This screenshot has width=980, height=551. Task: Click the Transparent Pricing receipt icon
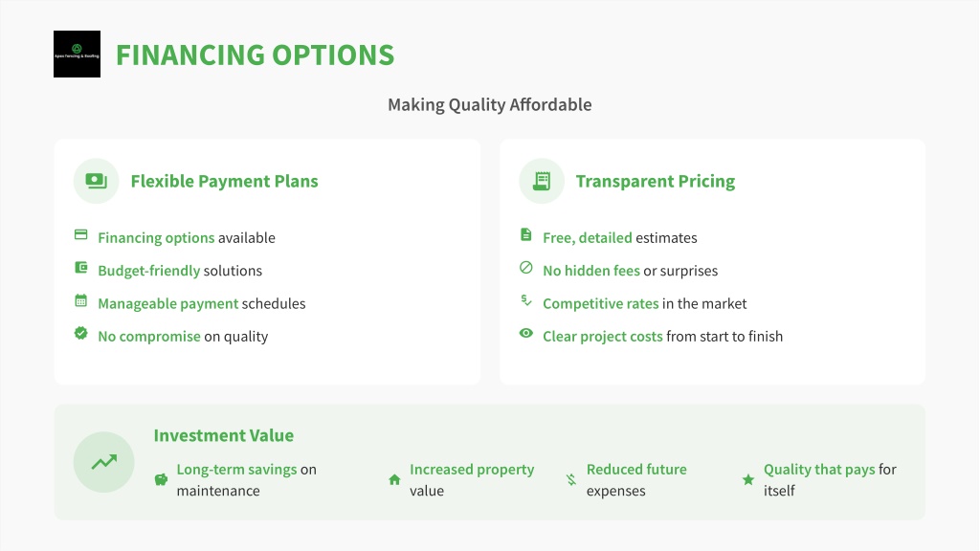pos(542,181)
